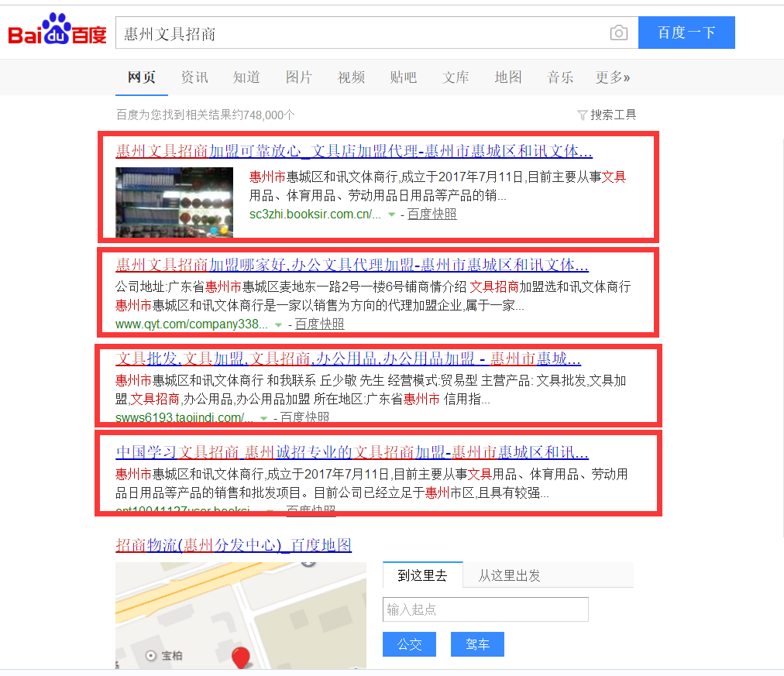The width and height of the screenshot is (784, 676).
Task: Open 百度快照 for sc3zhi.booksir.com.cn result
Action: [432, 214]
